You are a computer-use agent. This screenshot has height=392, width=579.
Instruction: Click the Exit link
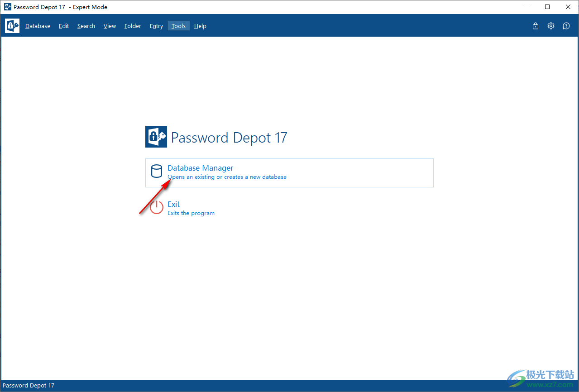tap(174, 204)
